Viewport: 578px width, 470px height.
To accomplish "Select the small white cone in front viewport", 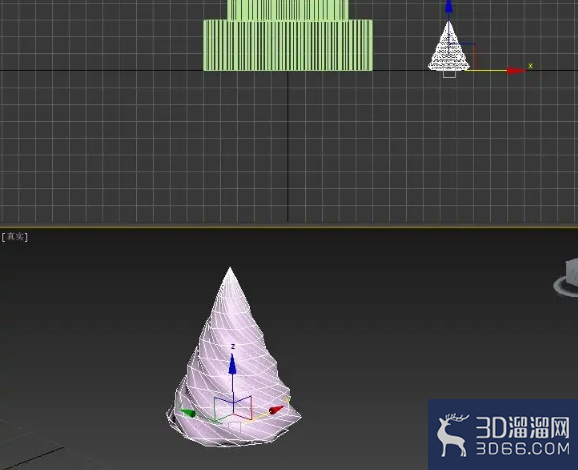I will pyautogui.click(x=449, y=46).
